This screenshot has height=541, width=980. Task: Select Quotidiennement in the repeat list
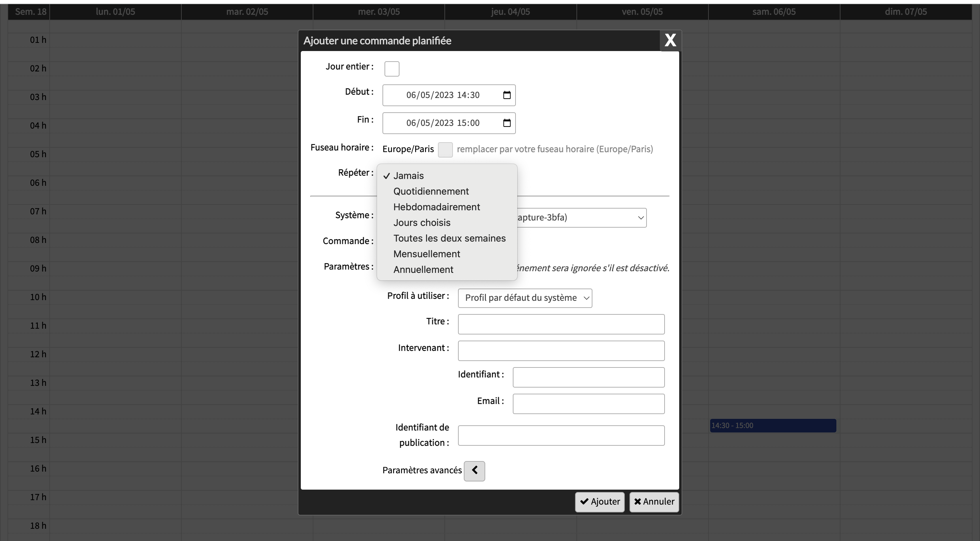click(x=431, y=191)
